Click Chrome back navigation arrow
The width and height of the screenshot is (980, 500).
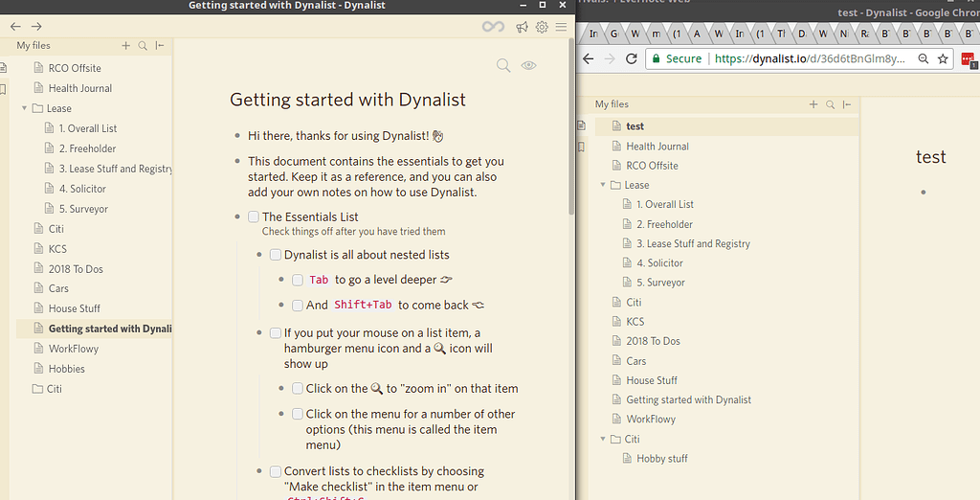[589, 58]
